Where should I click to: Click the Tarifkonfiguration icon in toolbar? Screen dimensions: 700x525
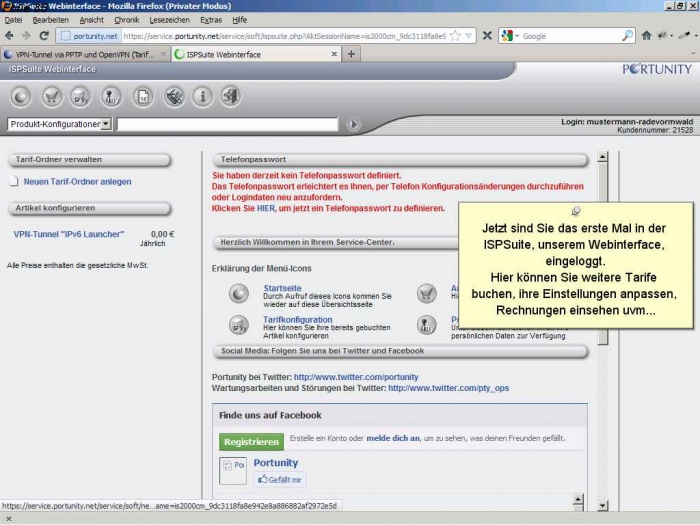[x=81, y=96]
